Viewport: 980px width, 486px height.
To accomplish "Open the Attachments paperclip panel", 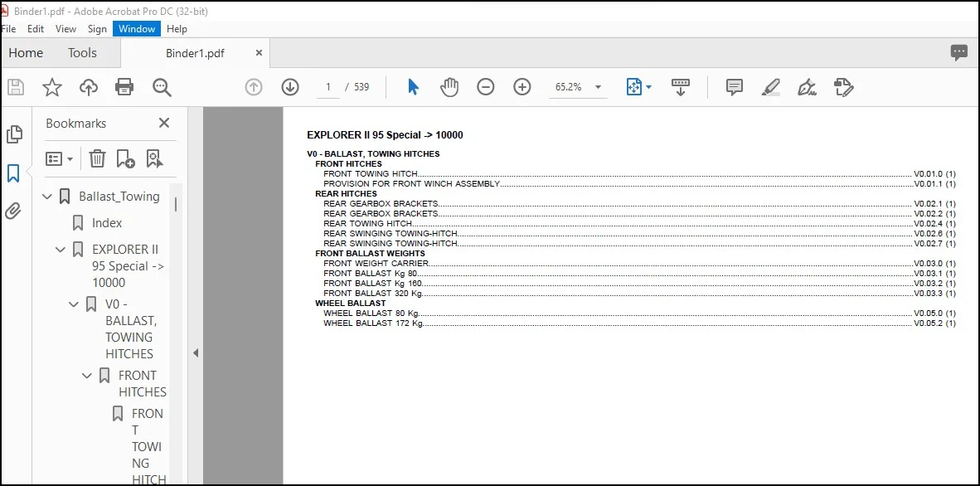I will point(13,211).
